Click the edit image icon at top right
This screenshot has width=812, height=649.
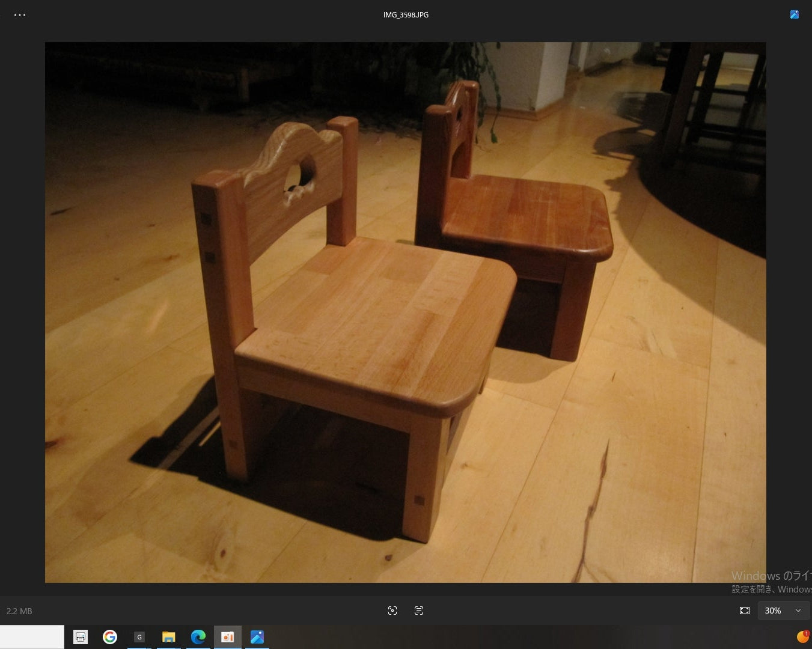pyautogui.click(x=794, y=15)
